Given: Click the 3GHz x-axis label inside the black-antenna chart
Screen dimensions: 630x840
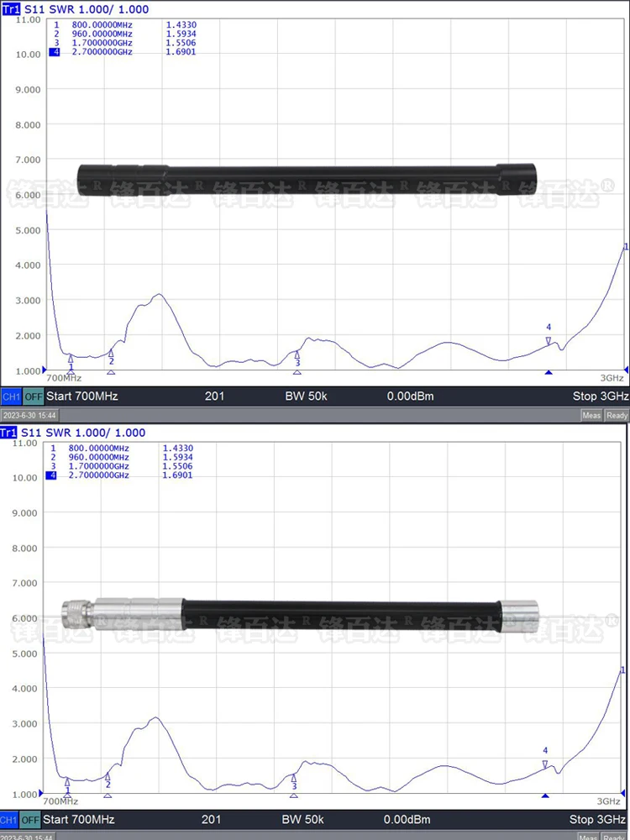Looking at the screenshot, I should pos(612,378).
